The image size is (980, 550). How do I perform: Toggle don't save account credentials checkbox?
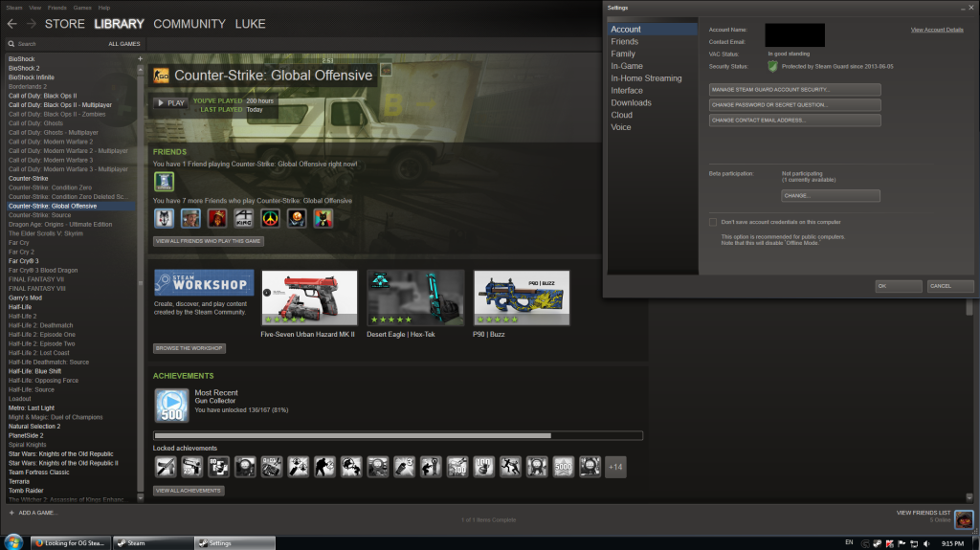click(x=713, y=222)
